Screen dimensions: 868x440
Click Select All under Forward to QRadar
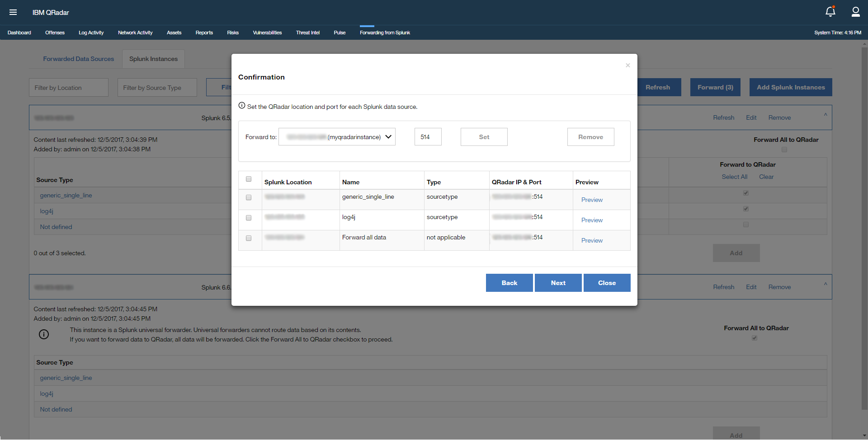point(735,177)
